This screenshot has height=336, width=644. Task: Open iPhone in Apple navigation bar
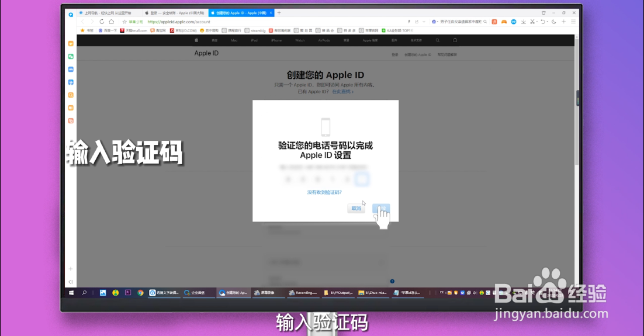[276, 40]
